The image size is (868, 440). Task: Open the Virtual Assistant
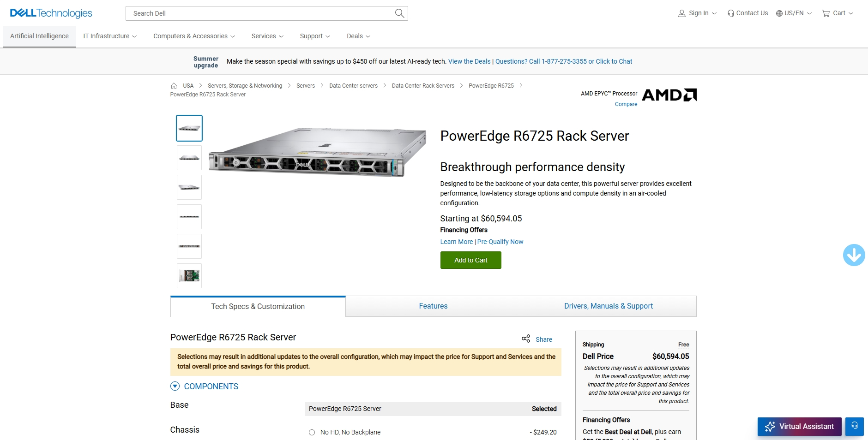799,426
